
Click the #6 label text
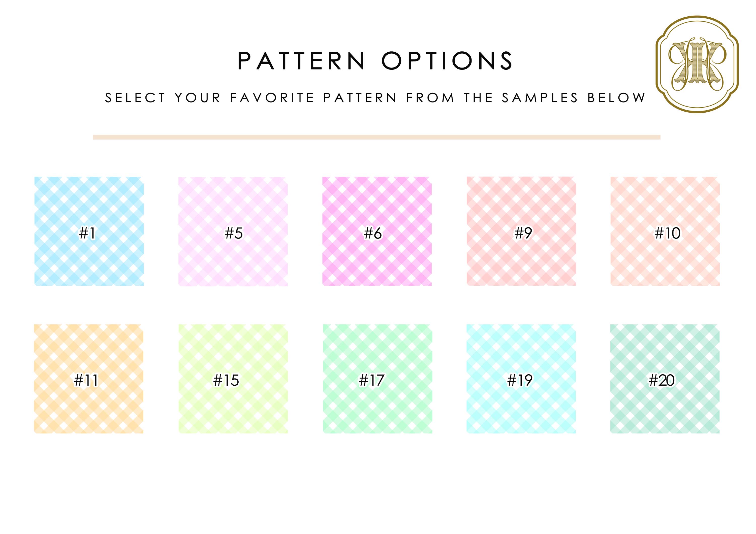pyautogui.click(x=373, y=233)
